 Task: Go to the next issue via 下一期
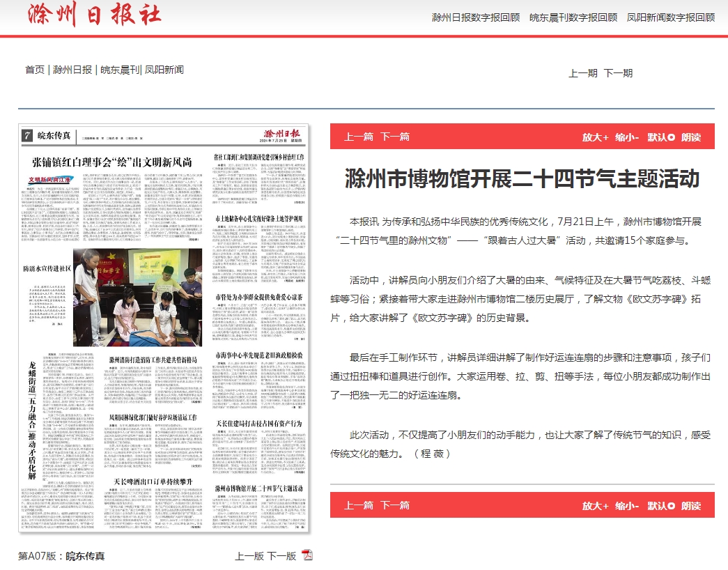618,73
